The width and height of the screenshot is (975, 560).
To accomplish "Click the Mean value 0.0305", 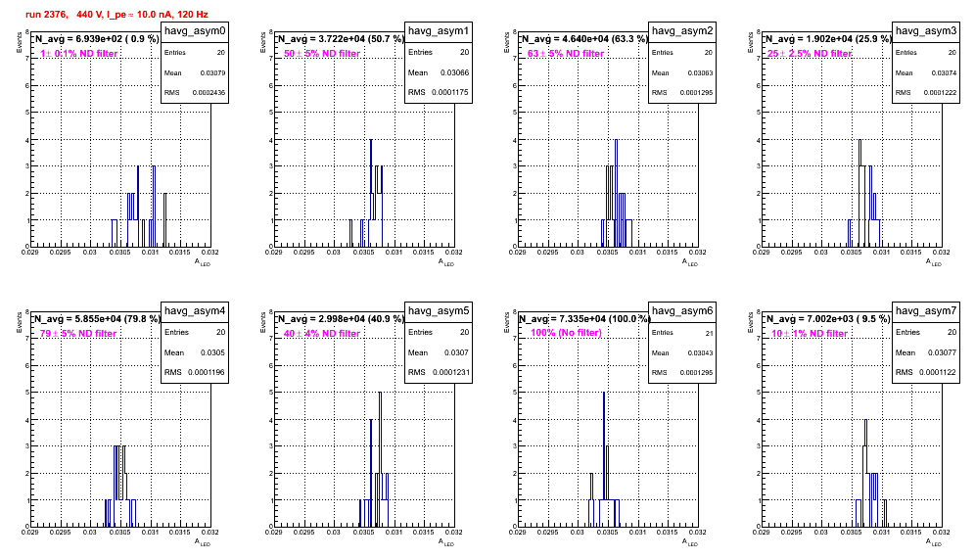I will pos(212,352).
